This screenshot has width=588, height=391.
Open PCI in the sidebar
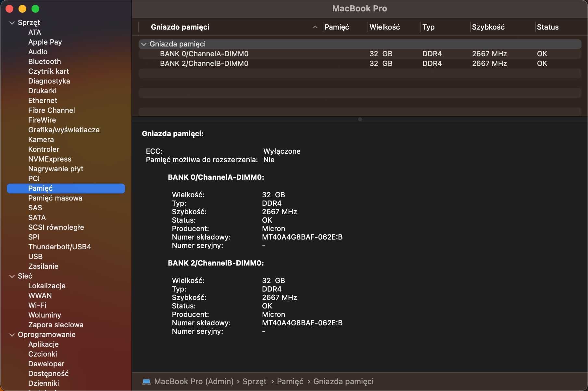[x=34, y=179]
